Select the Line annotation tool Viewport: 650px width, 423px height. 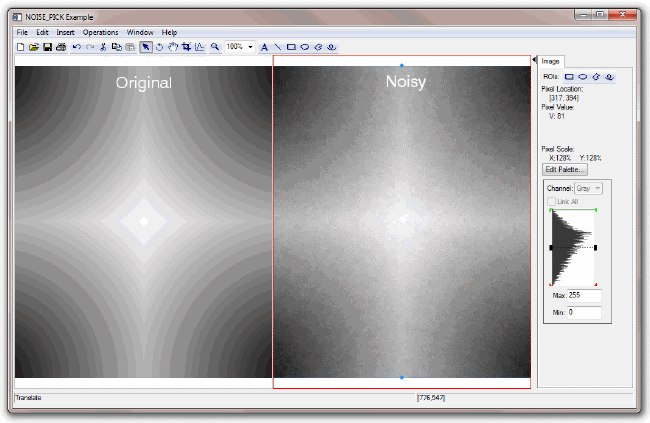coord(278,47)
